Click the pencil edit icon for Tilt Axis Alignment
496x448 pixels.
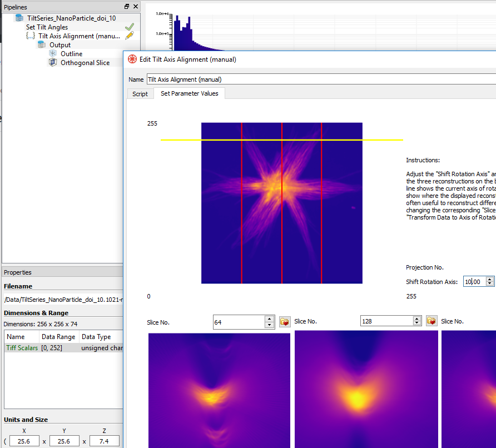[x=130, y=36]
